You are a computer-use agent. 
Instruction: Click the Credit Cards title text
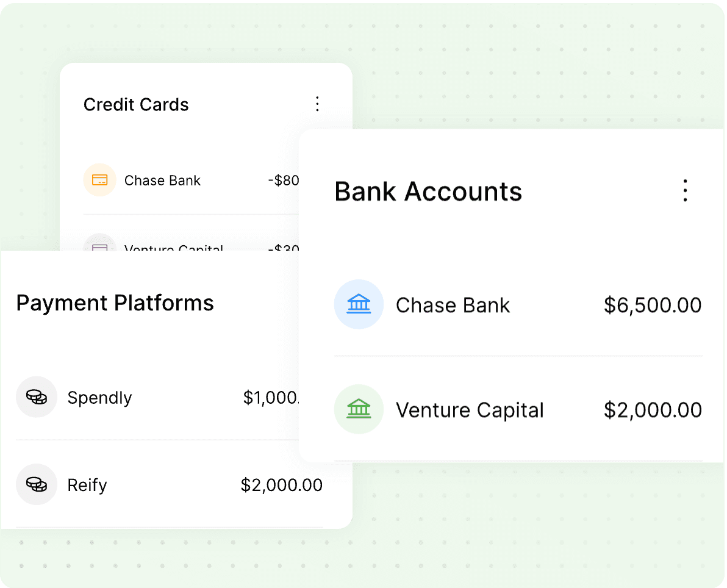[136, 104]
